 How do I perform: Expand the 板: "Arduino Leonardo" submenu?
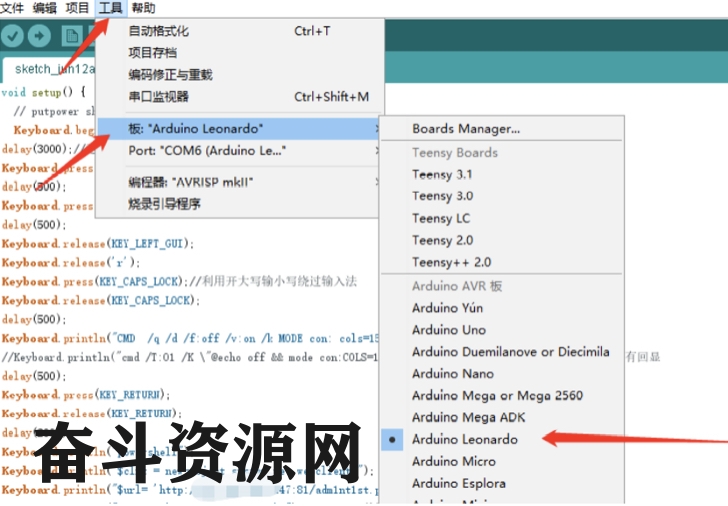click(240, 129)
